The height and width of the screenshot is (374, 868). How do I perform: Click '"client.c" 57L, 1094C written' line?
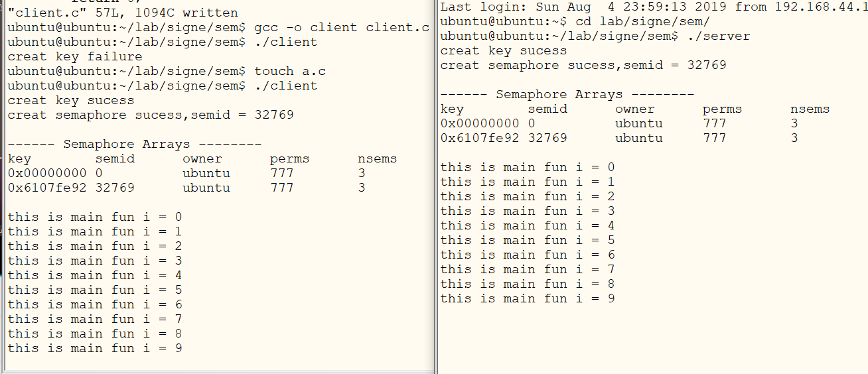click(x=123, y=13)
